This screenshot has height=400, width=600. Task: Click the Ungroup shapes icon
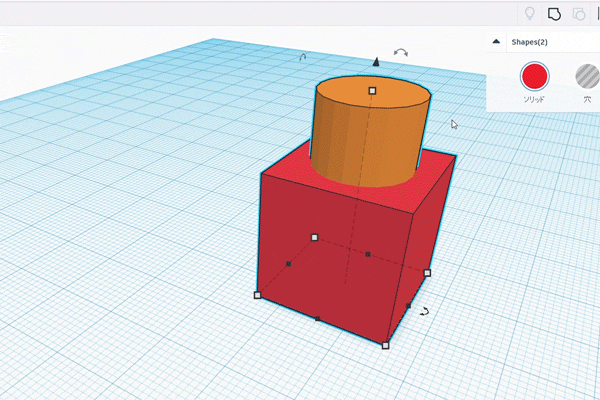(579, 15)
